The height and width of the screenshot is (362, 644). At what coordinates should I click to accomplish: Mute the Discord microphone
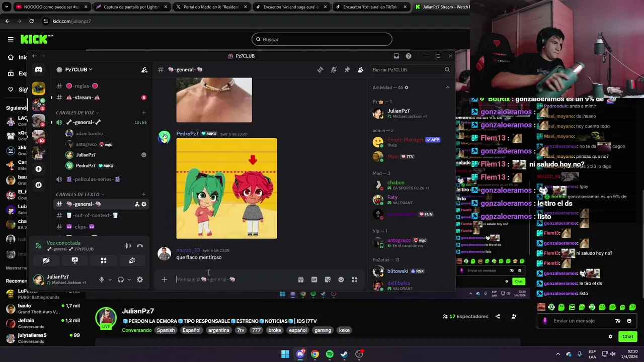(x=102, y=280)
